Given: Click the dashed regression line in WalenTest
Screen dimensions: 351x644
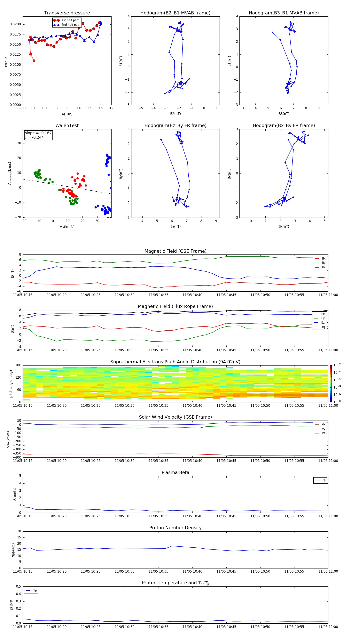Looking at the screenshot, I should (67, 186).
